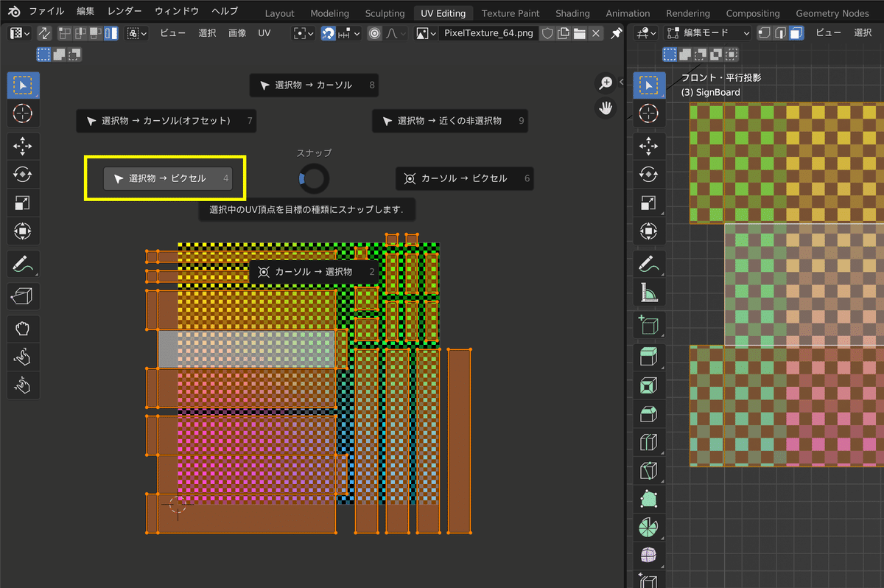Viewport: 884px width, 588px height.
Task: Select the Annotate tool in UV editor toolbar
Action: 23,264
